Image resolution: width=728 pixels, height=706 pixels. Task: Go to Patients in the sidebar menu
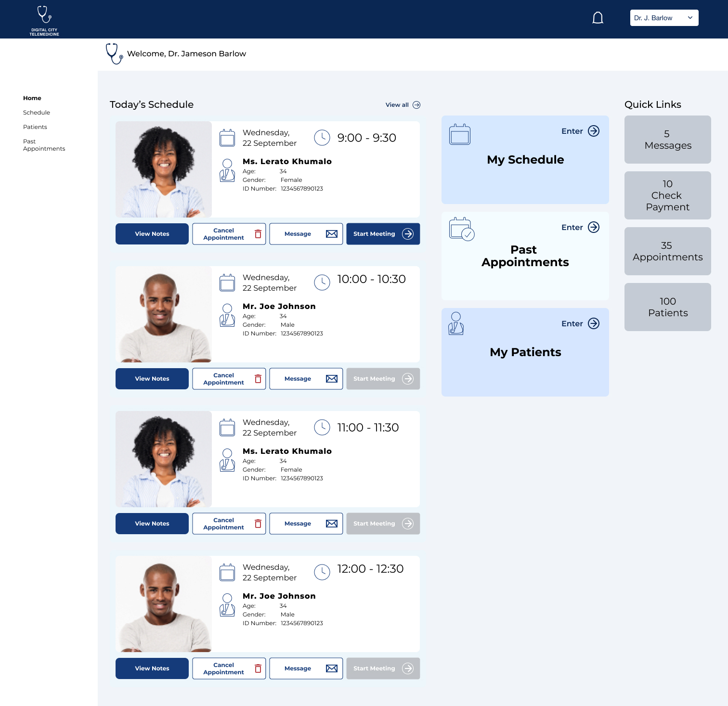coord(35,127)
